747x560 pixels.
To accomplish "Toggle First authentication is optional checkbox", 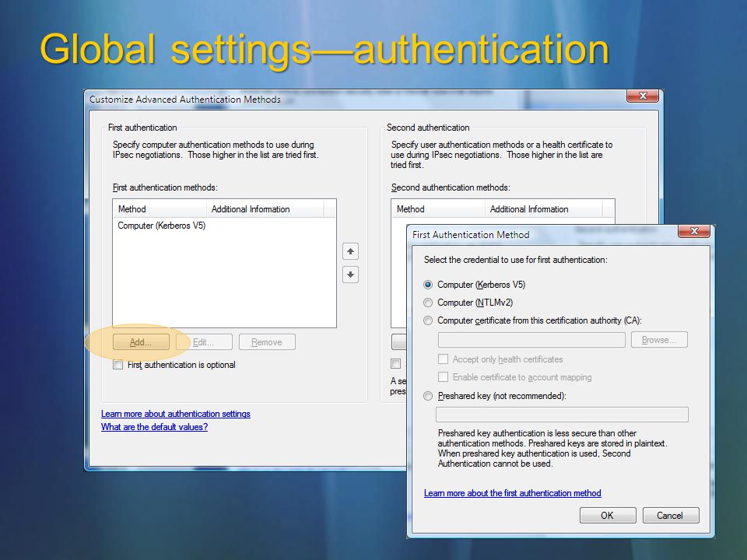I will coord(117,365).
